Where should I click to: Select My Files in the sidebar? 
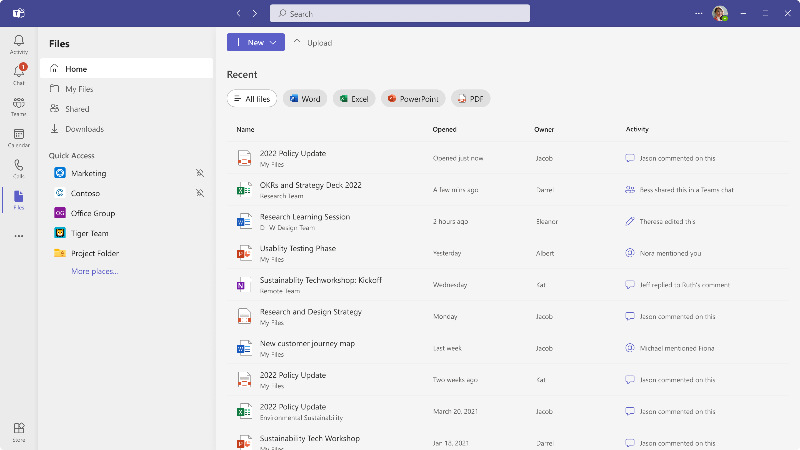coord(78,89)
